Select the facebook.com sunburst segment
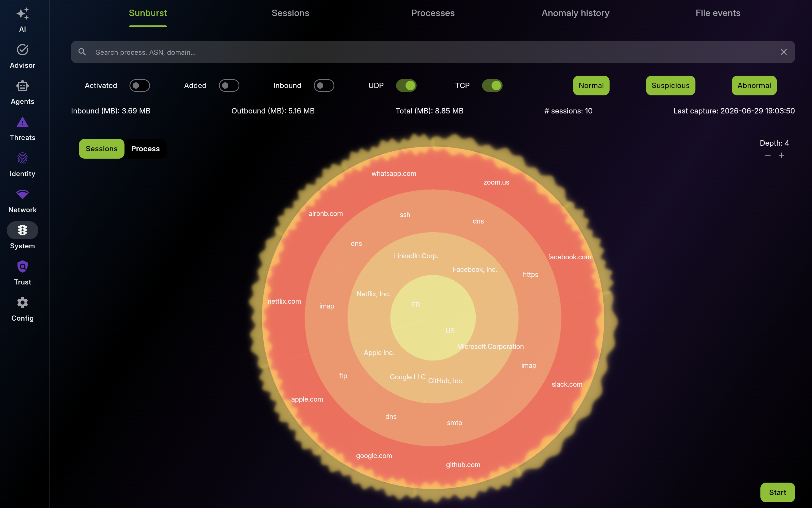812x508 pixels. (570, 257)
